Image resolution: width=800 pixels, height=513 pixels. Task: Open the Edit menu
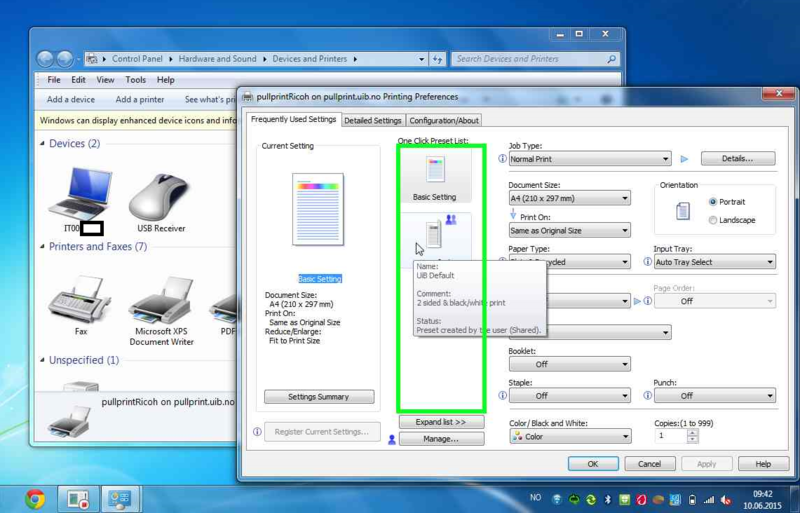[78, 80]
